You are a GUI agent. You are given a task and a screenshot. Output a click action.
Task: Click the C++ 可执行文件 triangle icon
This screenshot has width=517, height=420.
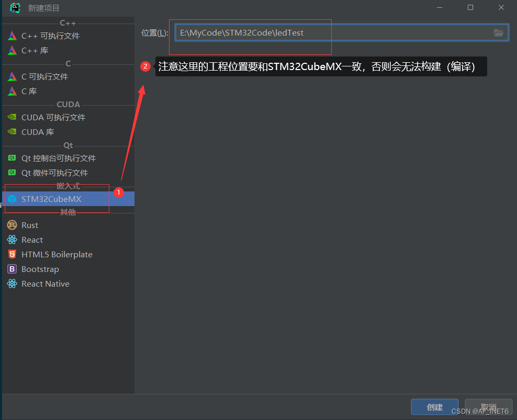(x=12, y=36)
